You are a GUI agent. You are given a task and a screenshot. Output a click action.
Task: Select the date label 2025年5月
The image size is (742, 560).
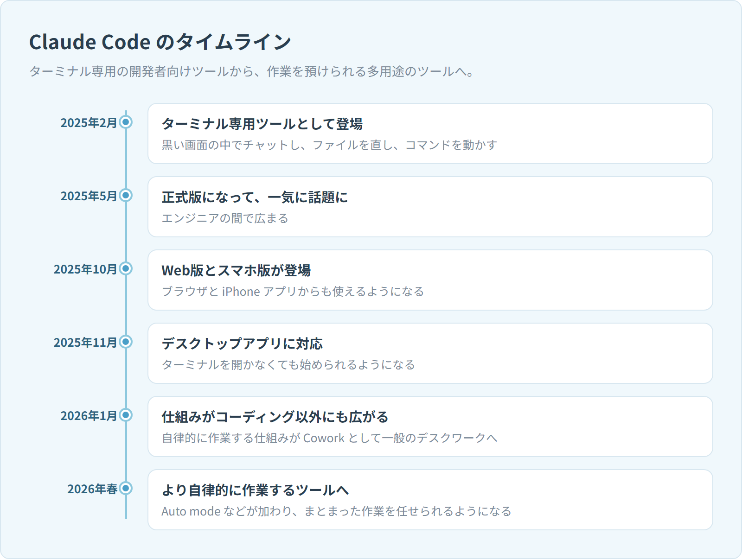[89, 196]
